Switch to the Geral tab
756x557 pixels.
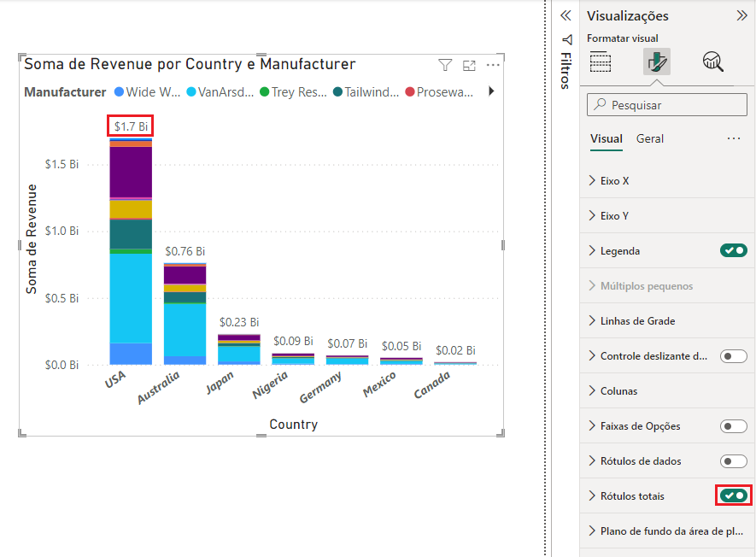(x=650, y=139)
